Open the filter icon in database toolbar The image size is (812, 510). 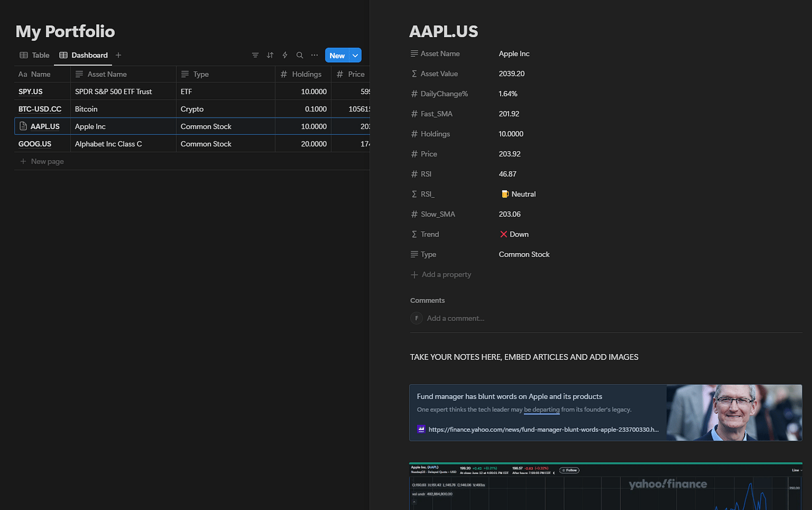point(255,55)
